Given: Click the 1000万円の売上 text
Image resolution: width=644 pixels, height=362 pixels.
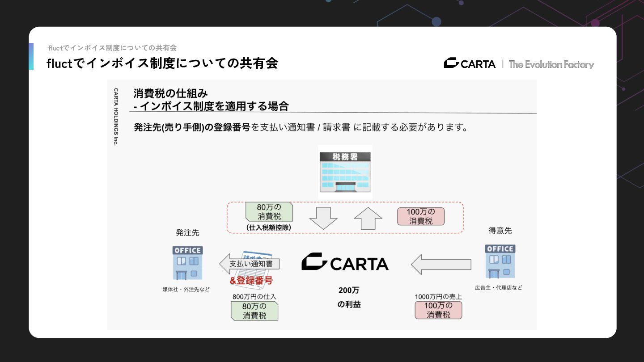Looking at the screenshot, I should [438, 296].
